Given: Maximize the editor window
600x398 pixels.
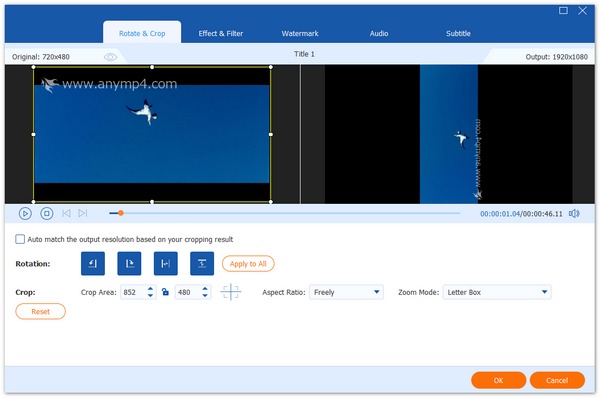Looking at the screenshot, I should coord(563,10).
